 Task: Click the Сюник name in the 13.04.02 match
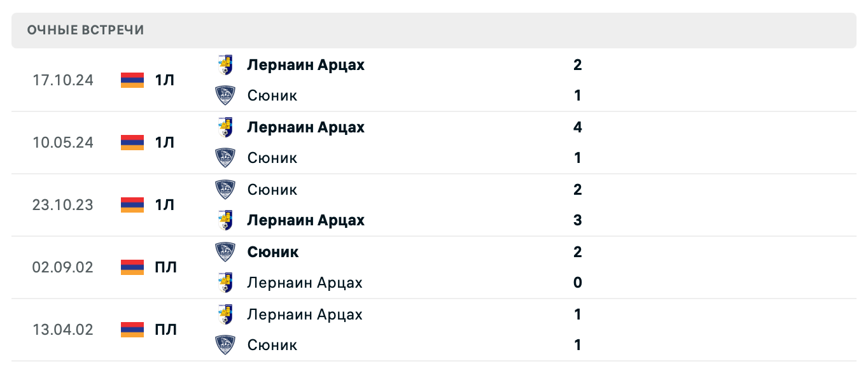(x=272, y=344)
